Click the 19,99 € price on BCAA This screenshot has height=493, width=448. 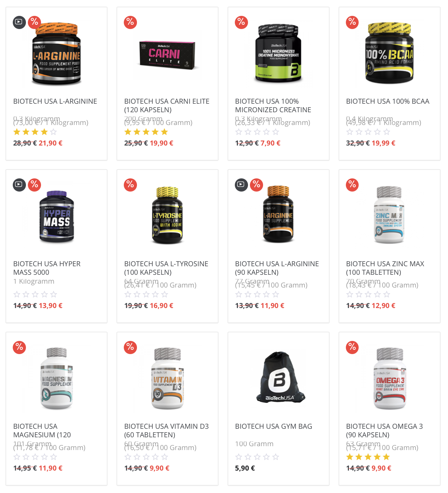383,143
